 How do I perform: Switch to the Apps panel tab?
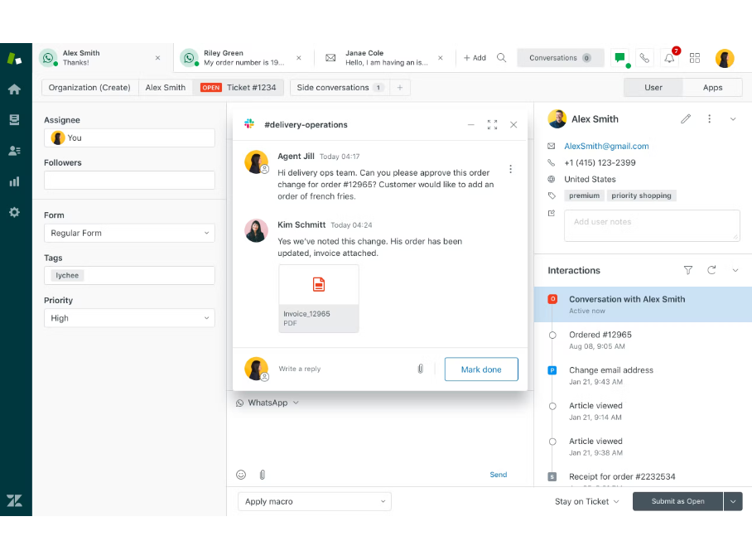pos(713,87)
